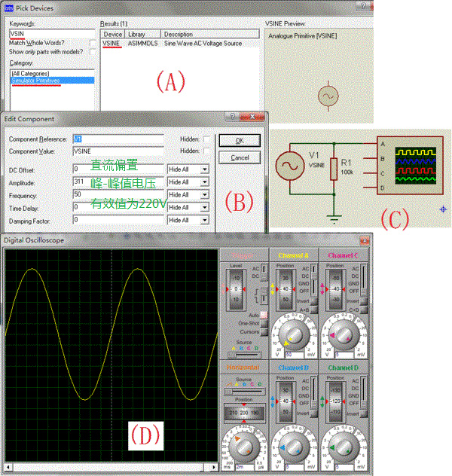The height and width of the screenshot is (476, 452).
Task: Toggle Trigger One-Shot button
Action: [264, 323]
